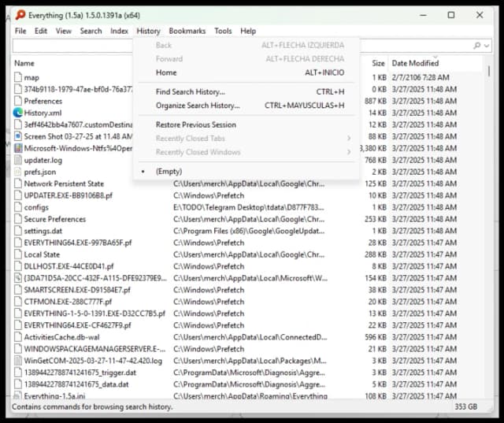Click the icon beside Microsoft-Windows-Ntfs%4Oper file
The width and height of the screenshot is (504, 423).
click(18, 148)
